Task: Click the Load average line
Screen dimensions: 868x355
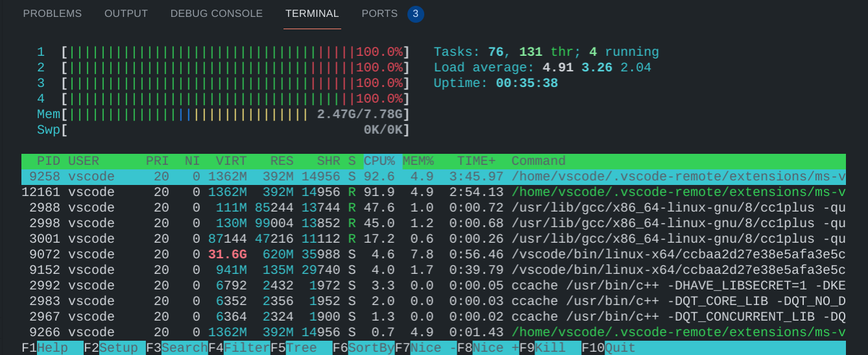Action: [542, 67]
